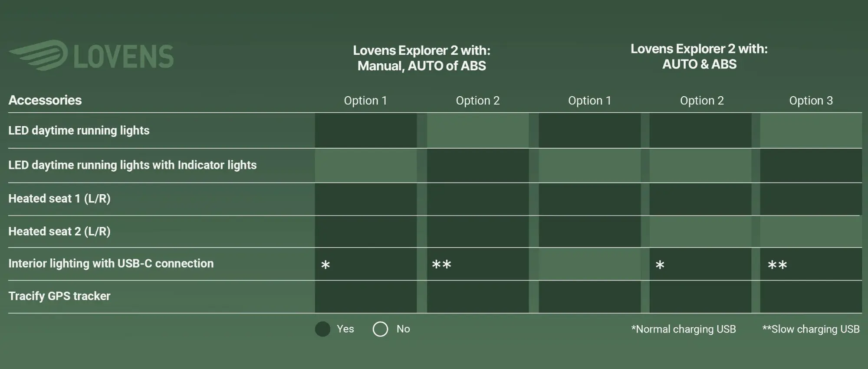This screenshot has width=868, height=369.
Task: Click the "Manual, AUTO of ABS" heading
Action: (421, 66)
